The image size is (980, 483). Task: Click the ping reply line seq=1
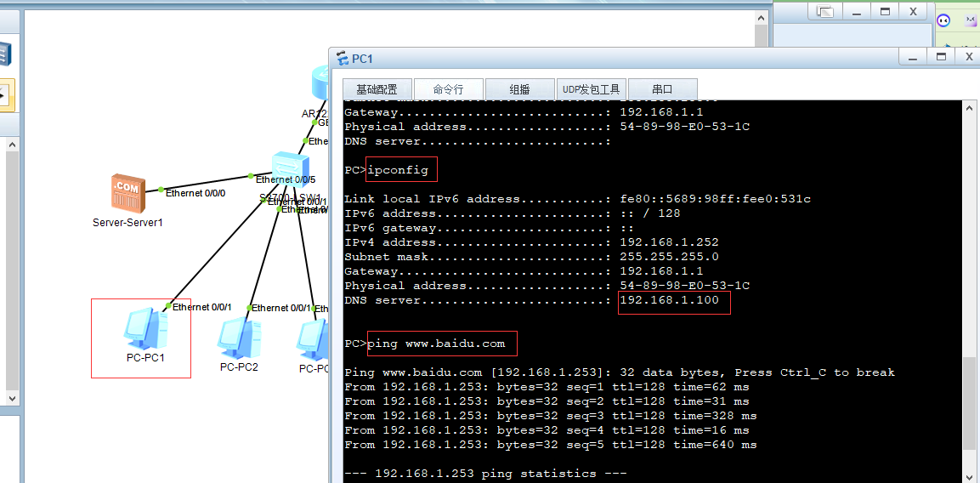pyautogui.click(x=547, y=387)
